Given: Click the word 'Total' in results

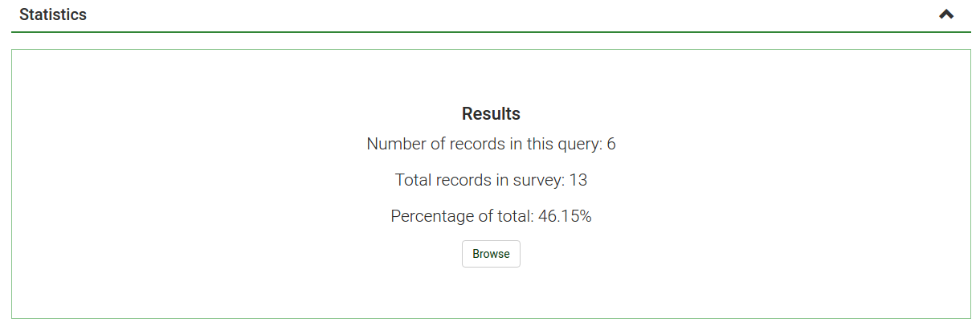Looking at the screenshot, I should tap(413, 180).
